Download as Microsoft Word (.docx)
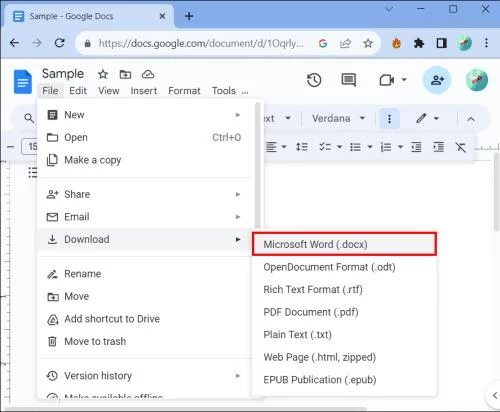This screenshot has width=500, height=412. 344,244
